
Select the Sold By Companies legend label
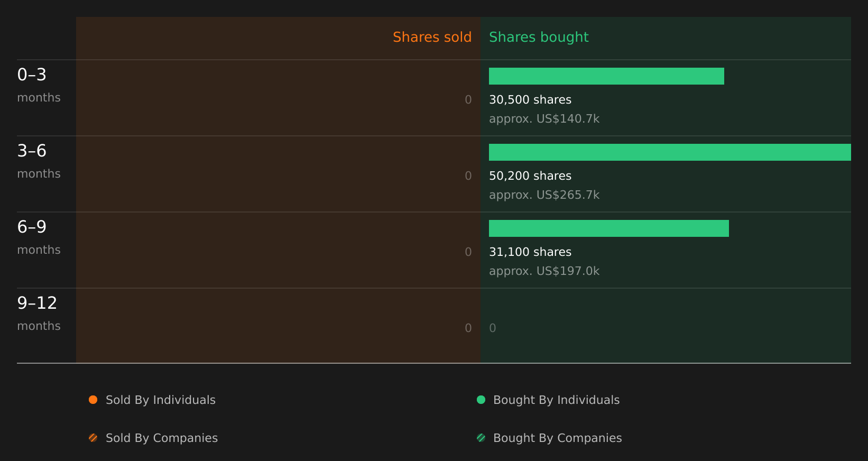[162, 438]
